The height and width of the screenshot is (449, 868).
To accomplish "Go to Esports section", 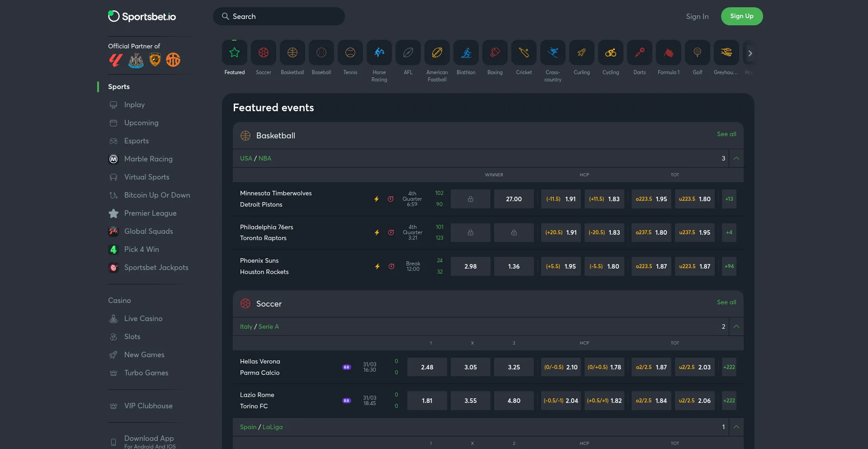I will tap(136, 141).
